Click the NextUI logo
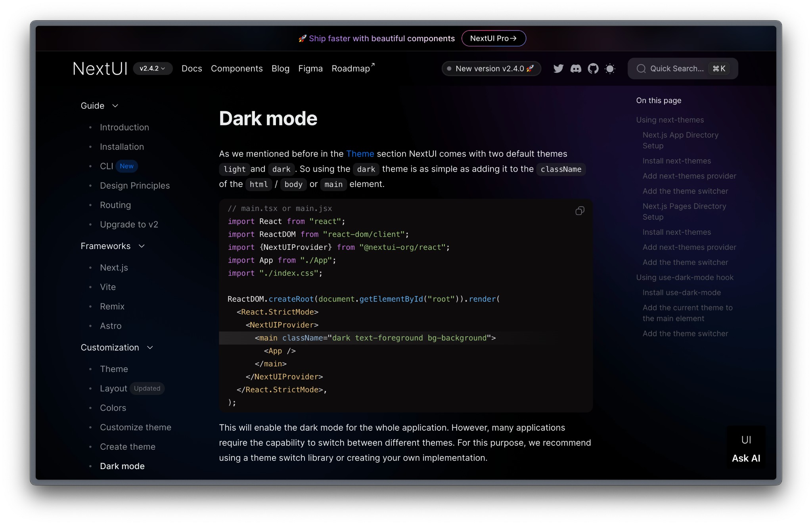The width and height of the screenshot is (812, 525). pyautogui.click(x=99, y=68)
